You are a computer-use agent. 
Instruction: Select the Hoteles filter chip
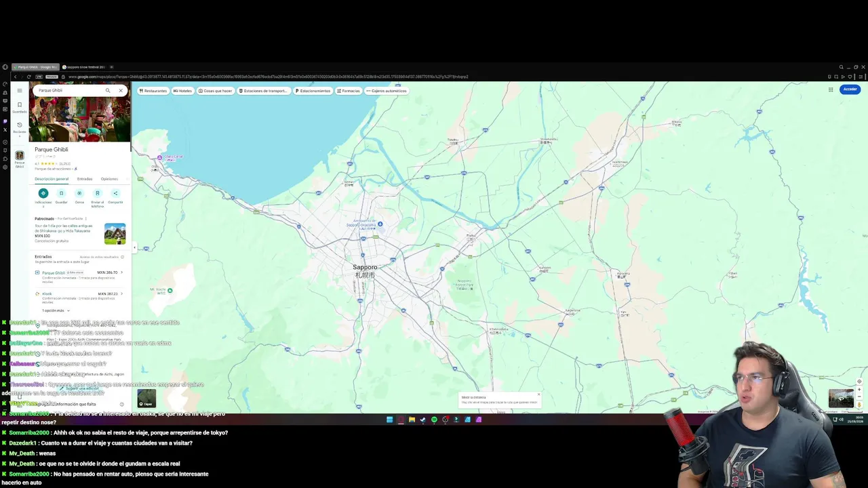pos(182,91)
